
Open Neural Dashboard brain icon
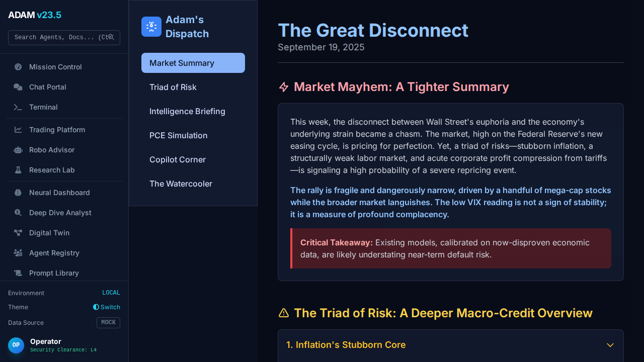18,193
